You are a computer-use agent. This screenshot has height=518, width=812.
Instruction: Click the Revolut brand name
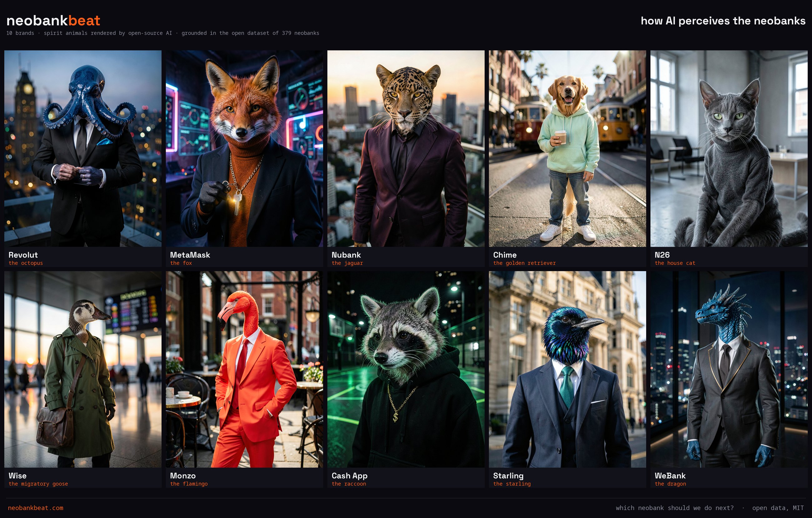click(x=23, y=255)
